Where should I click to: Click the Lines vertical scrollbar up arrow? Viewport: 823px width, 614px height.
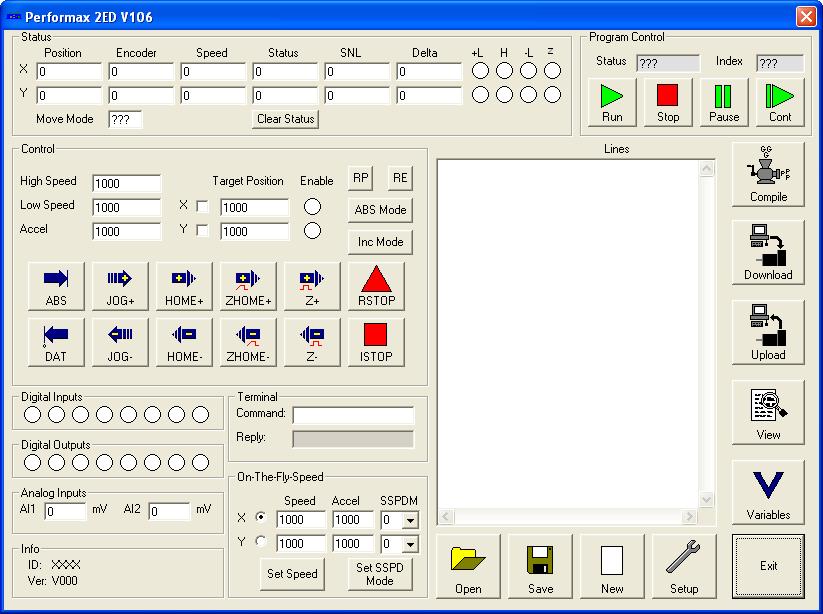(706, 168)
